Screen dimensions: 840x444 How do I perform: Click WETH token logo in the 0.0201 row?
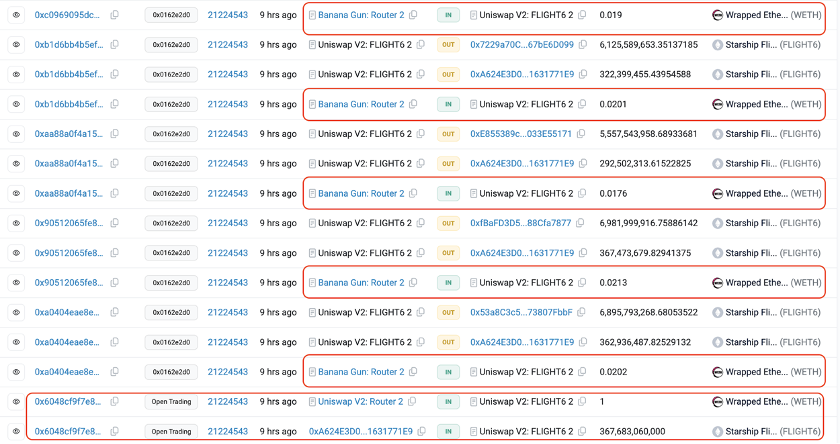pos(717,104)
